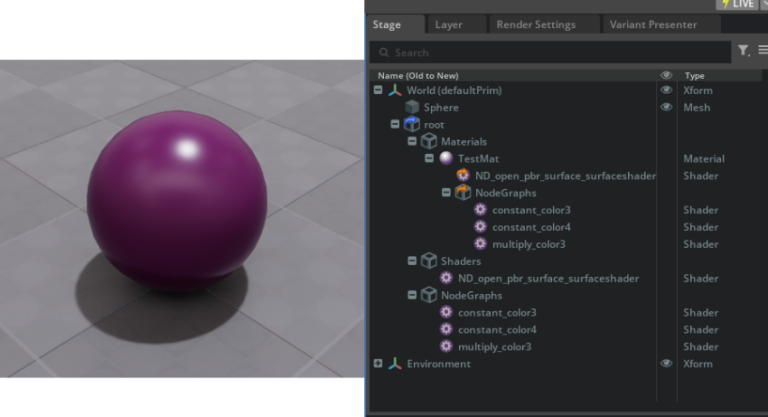This screenshot has height=417, width=768.
Task: Click the Shaders scope cube icon
Action: coord(429,261)
